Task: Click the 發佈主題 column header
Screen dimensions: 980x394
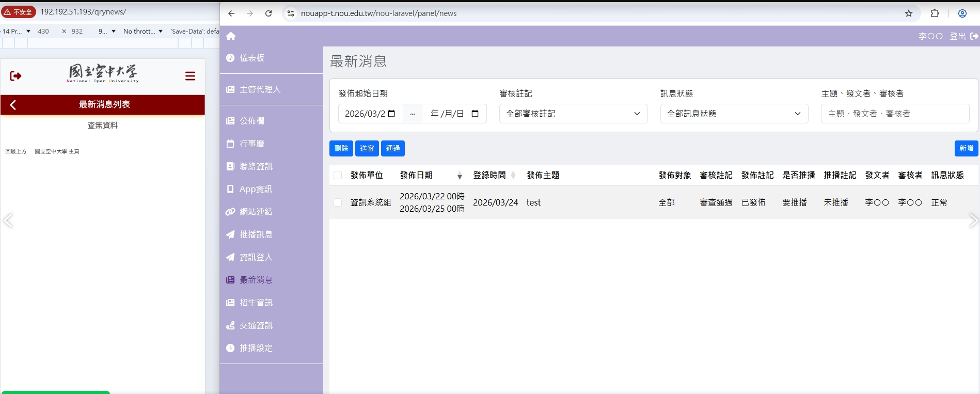Action: [543, 175]
